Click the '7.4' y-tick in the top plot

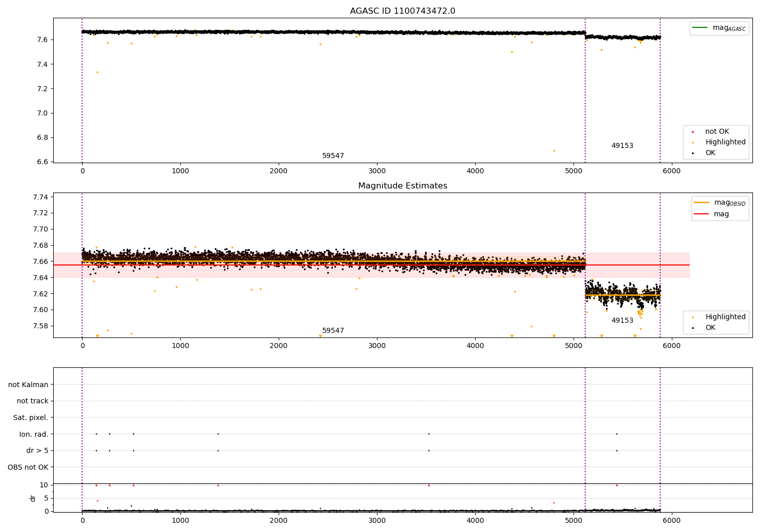(43, 64)
